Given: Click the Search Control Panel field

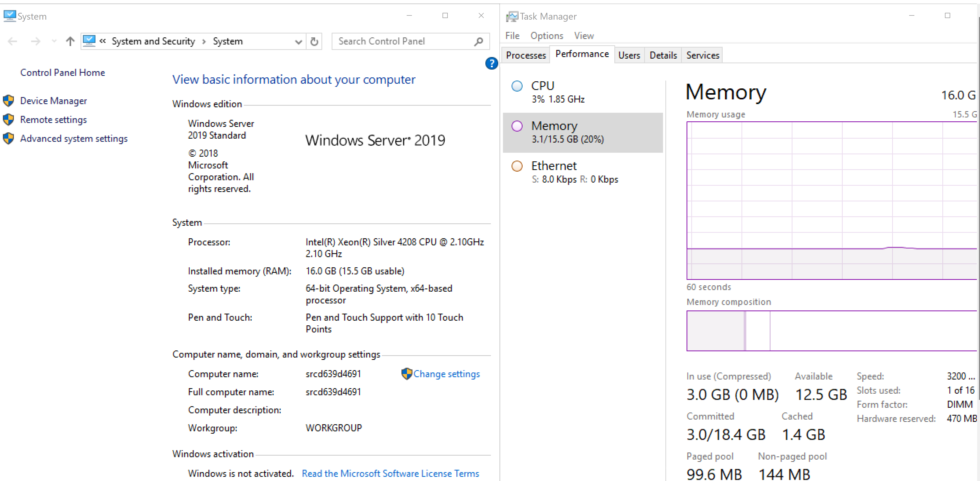Looking at the screenshot, I should [x=410, y=41].
